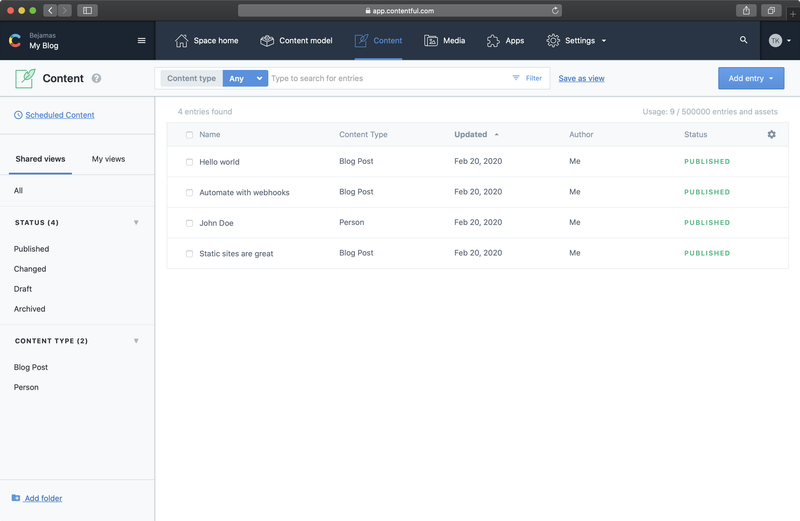The width and height of the screenshot is (800, 521).
Task: Check the Hello world entry checkbox
Action: (x=189, y=162)
